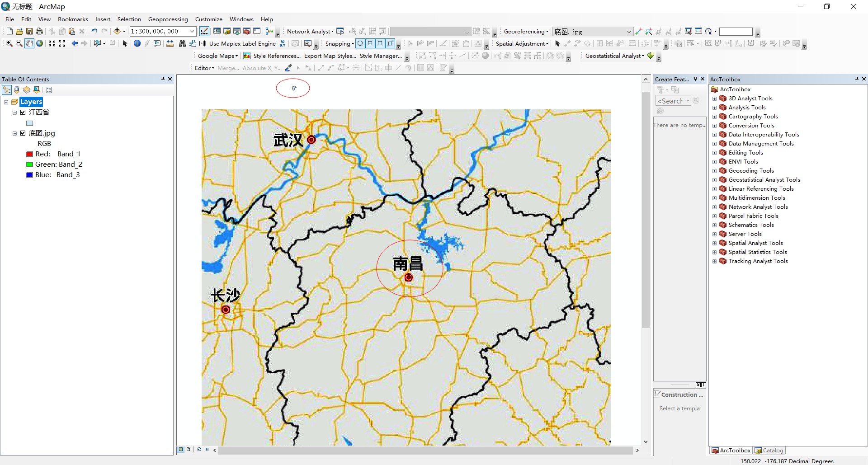
Task: Open the Google Maps menu button
Action: point(218,56)
